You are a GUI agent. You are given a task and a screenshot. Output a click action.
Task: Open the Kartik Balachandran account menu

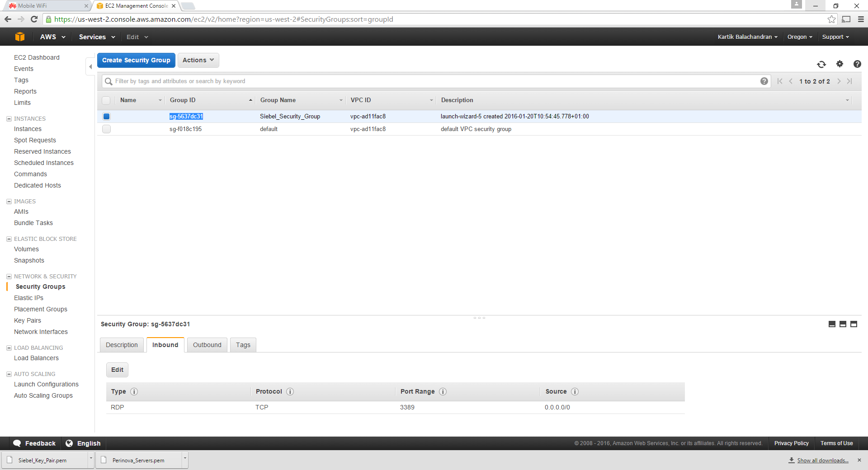pos(748,37)
